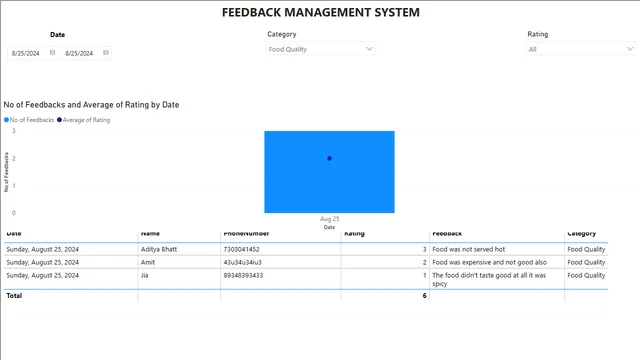Open the Category dropdown showing Food Quality

point(321,49)
